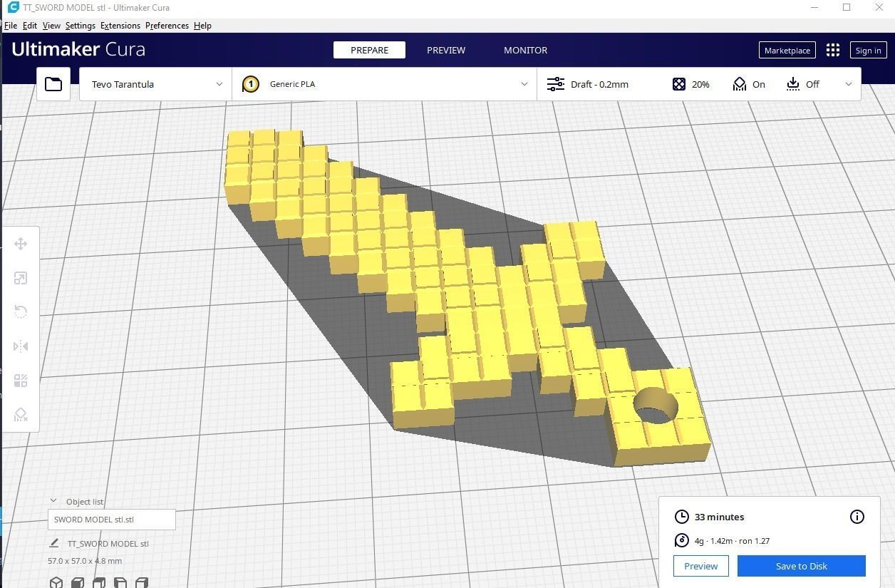Open the View menu
Viewport: 895px width, 588px height.
tap(51, 25)
